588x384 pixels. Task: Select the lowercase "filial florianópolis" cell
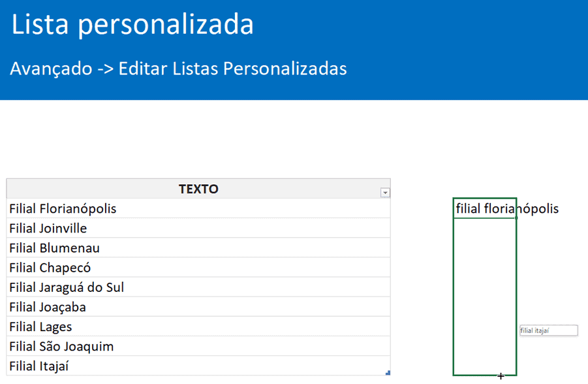pos(484,208)
